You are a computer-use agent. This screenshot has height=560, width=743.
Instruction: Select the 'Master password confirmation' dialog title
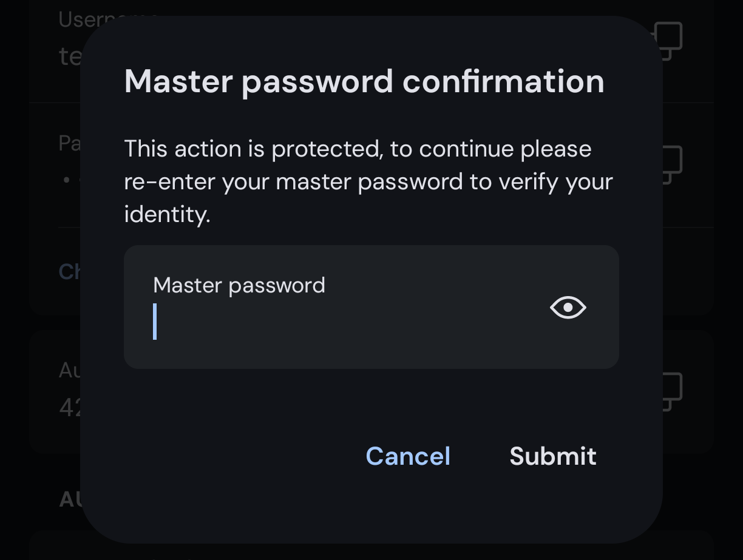(x=364, y=81)
